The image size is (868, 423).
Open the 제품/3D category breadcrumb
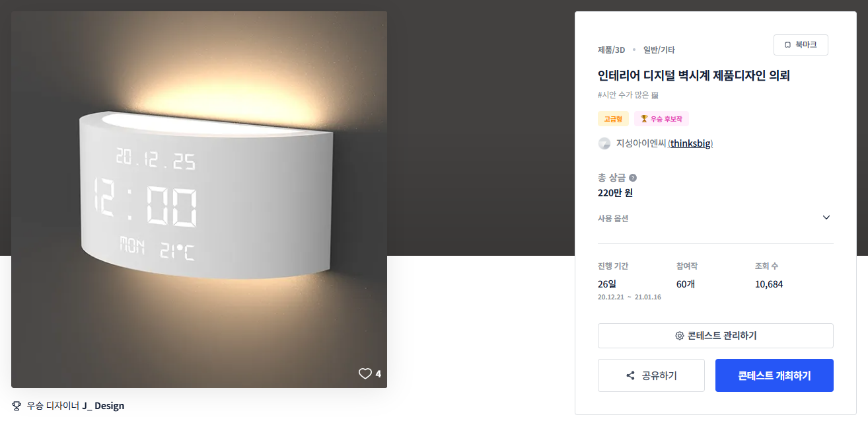pos(611,50)
